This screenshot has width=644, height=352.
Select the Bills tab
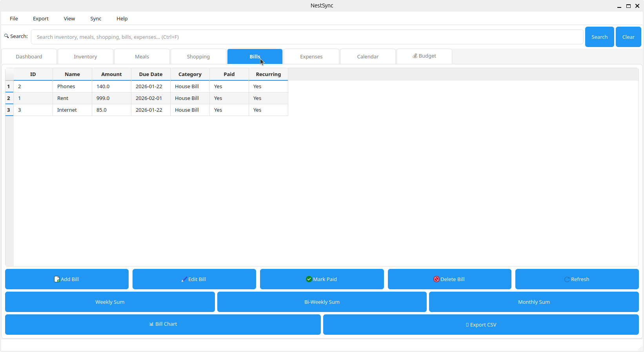[x=255, y=56]
